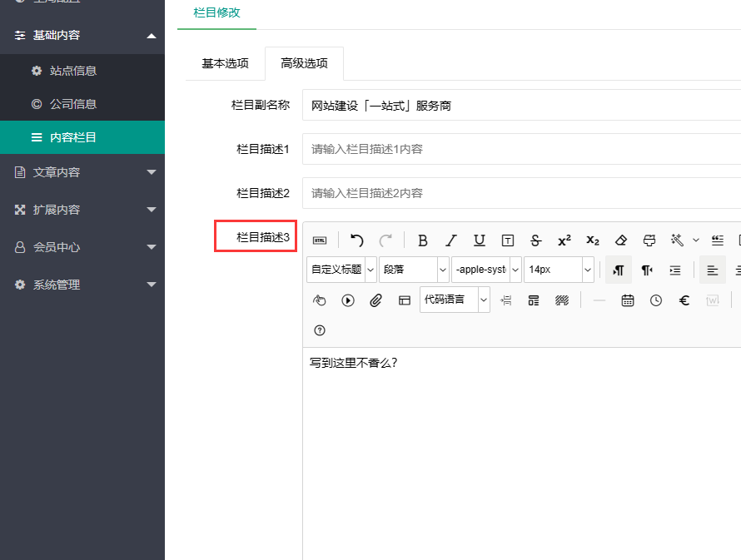Open the editor help question mark icon
The width and height of the screenshot is (741, 560).
[319, 330]
